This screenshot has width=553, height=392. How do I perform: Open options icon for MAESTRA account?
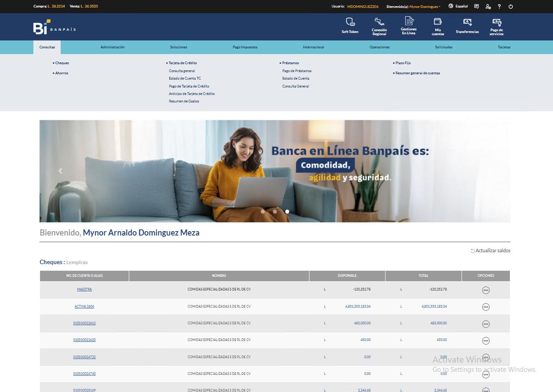pyautogui.click(x=486, y=290)
